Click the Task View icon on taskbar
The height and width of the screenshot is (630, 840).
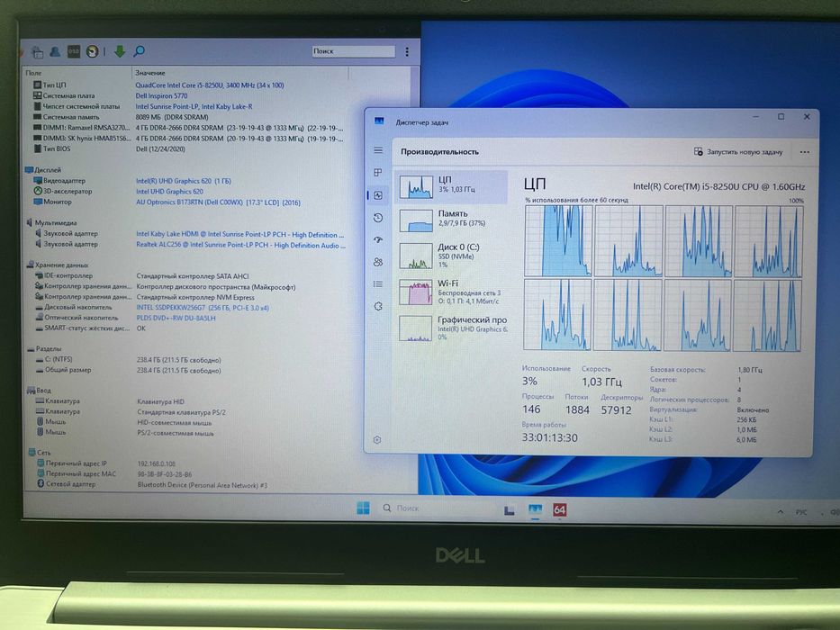tap(510, 510)
